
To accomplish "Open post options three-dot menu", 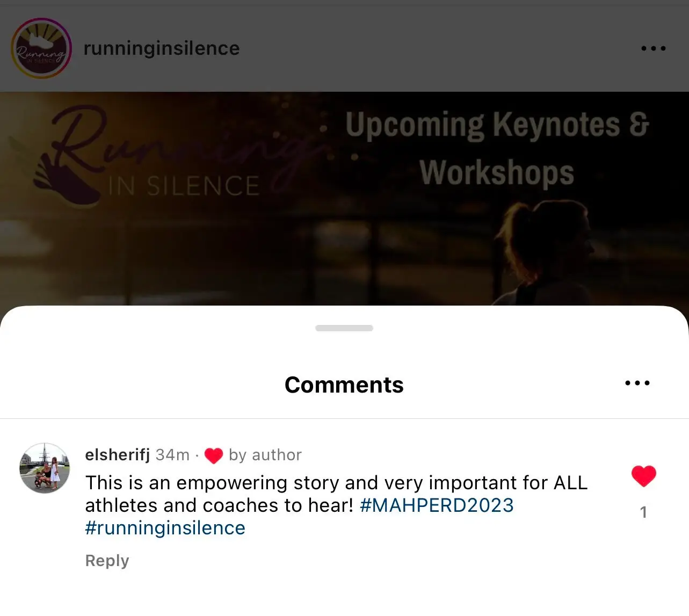I will [654, 48].
